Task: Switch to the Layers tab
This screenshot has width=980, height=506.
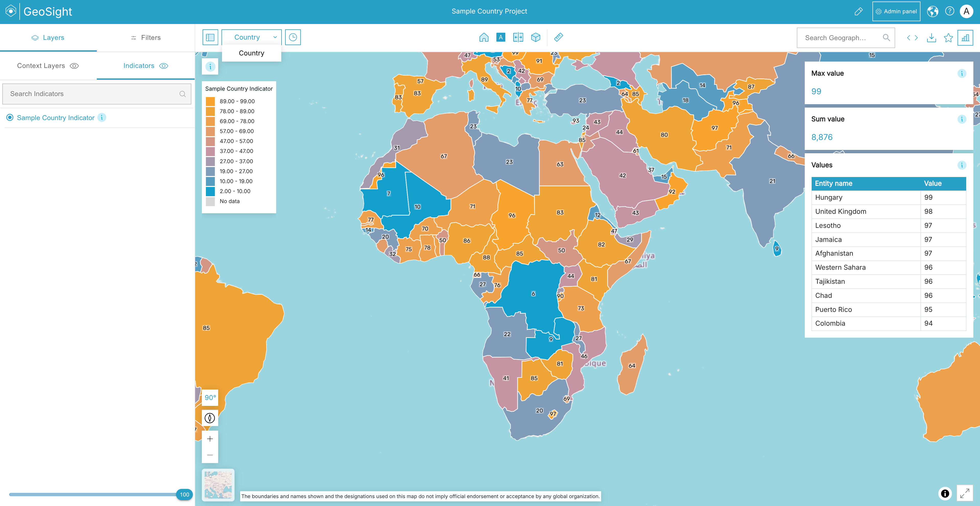Action: [x=48, y=38]
